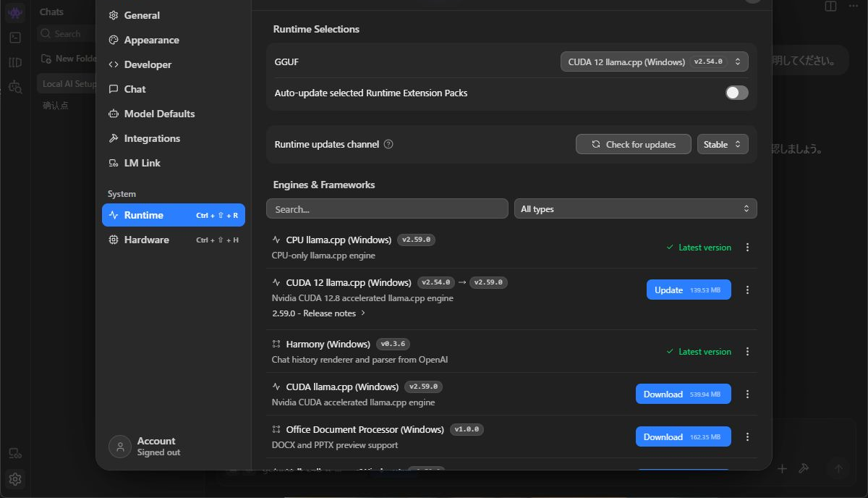This screenshot has height=498, width=868.
Task: Click the Engines & Frameworks heading
Action: 324,185
